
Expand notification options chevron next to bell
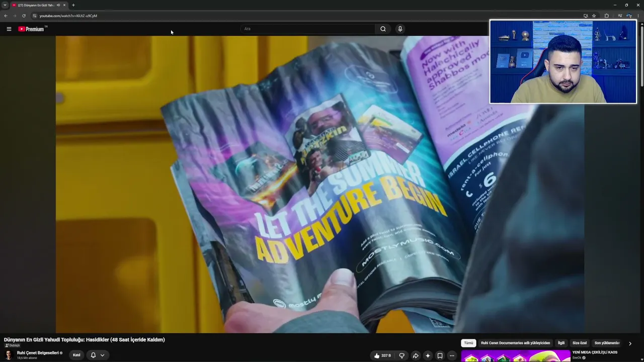[102, 355]
